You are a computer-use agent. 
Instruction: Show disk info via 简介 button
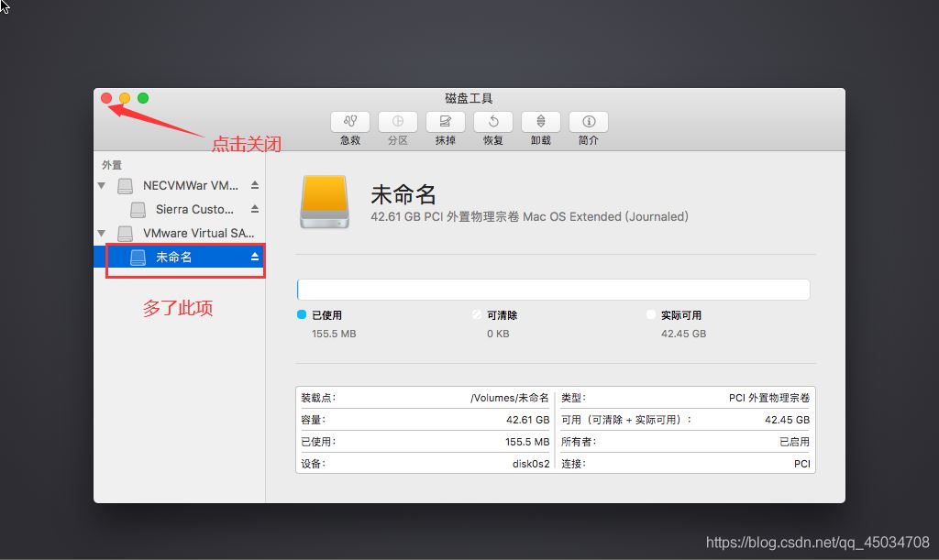tap(589, 122)
